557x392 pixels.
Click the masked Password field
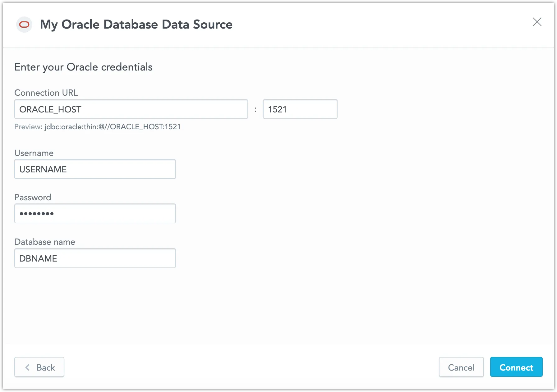click(95, 213)
